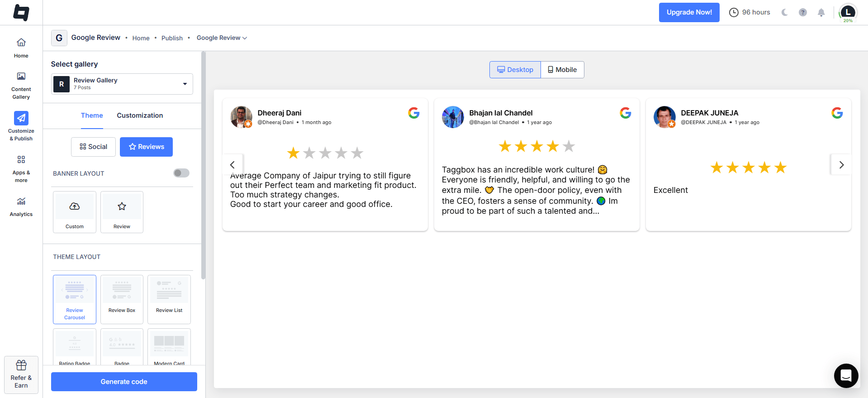Click the Upgrade Now! button
This screenshot has width=868, height=398.
click(689, 12)
